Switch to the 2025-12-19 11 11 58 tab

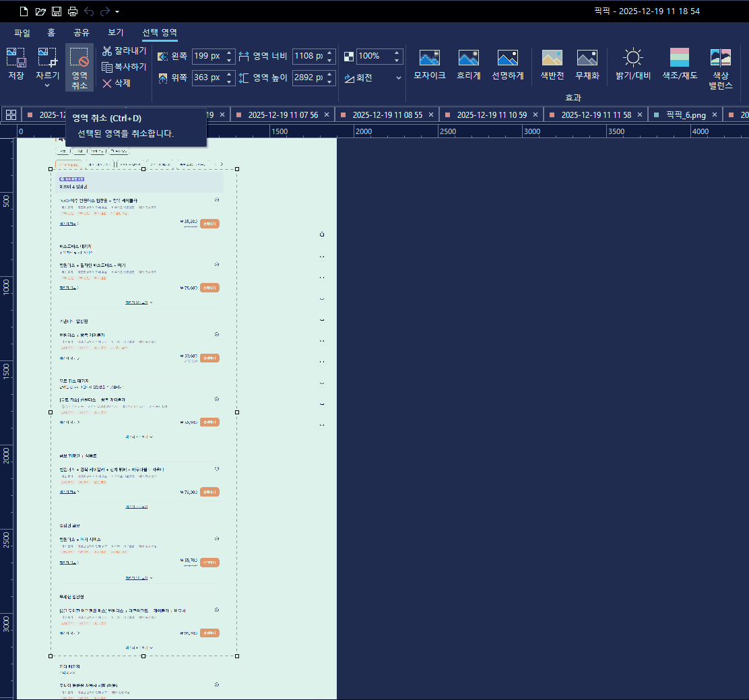click(x=596, y=115)
